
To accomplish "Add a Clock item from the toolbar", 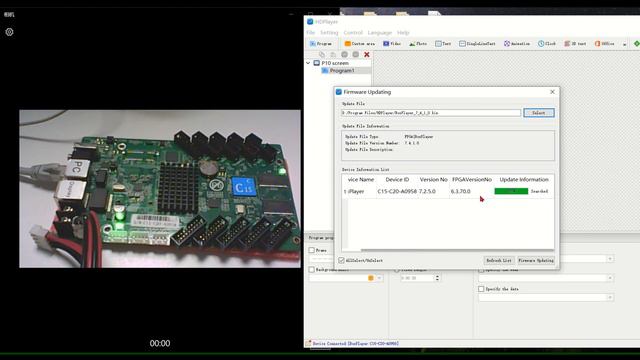I will pos(547,43).
